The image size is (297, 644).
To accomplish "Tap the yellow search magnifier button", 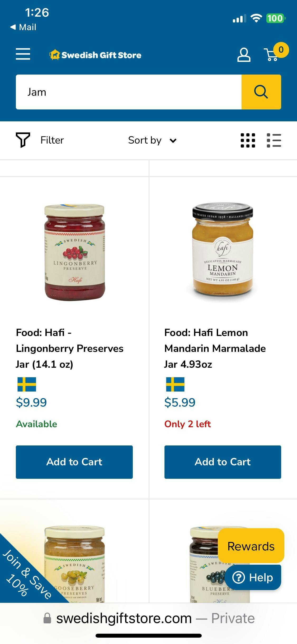I will tap(261, 92).
